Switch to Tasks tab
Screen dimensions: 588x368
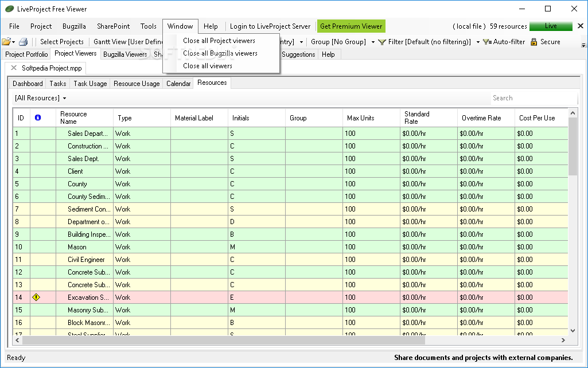[58, 84]
